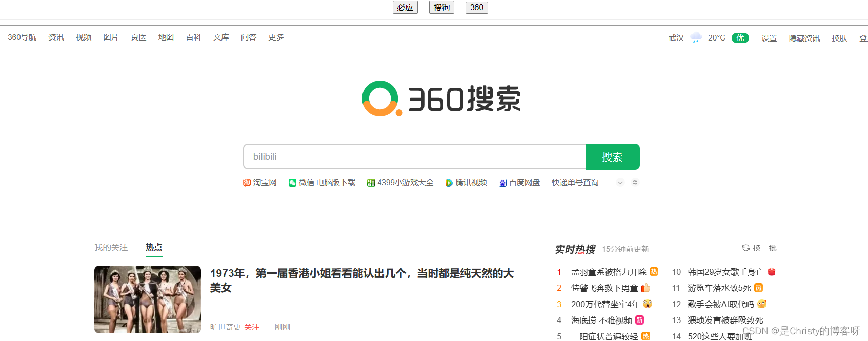The width and height of the screenshot is (868, 341).
Task: Click the 360搜索 logo
Action: (441, 98)
